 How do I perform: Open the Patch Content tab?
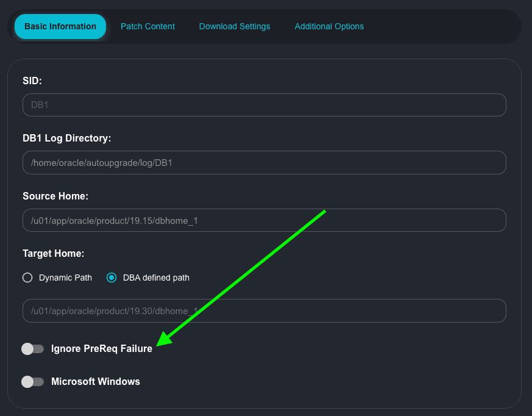click(x=147, y=27)
